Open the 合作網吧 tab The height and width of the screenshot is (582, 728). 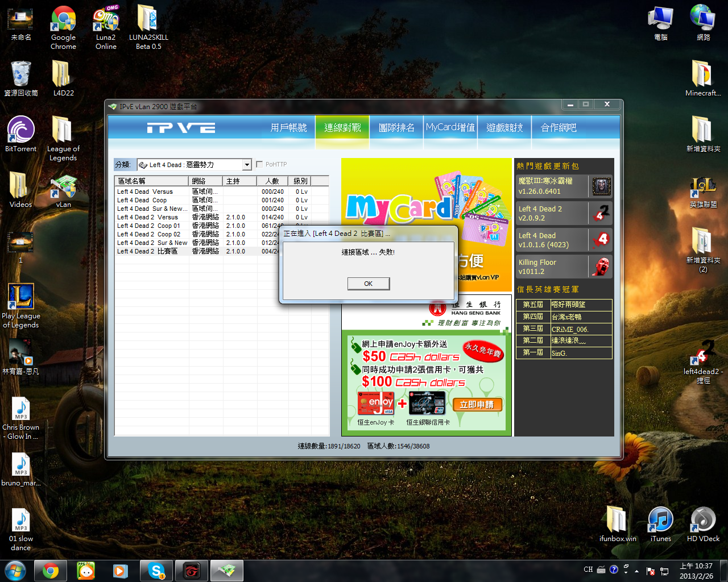pyautogui.click(x=559, y=128)
